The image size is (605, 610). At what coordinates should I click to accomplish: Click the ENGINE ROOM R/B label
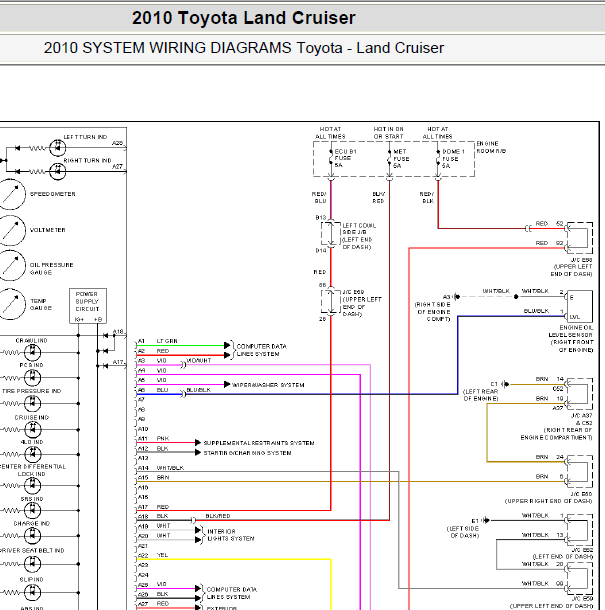coord(491,147)
